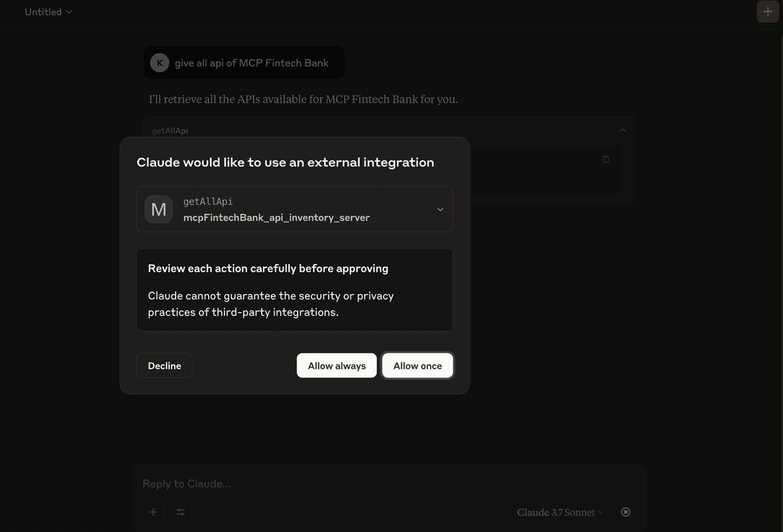Click the user message about MCP Fintech Bank
This screenshot has width=783, height=532.
[244, 63]
